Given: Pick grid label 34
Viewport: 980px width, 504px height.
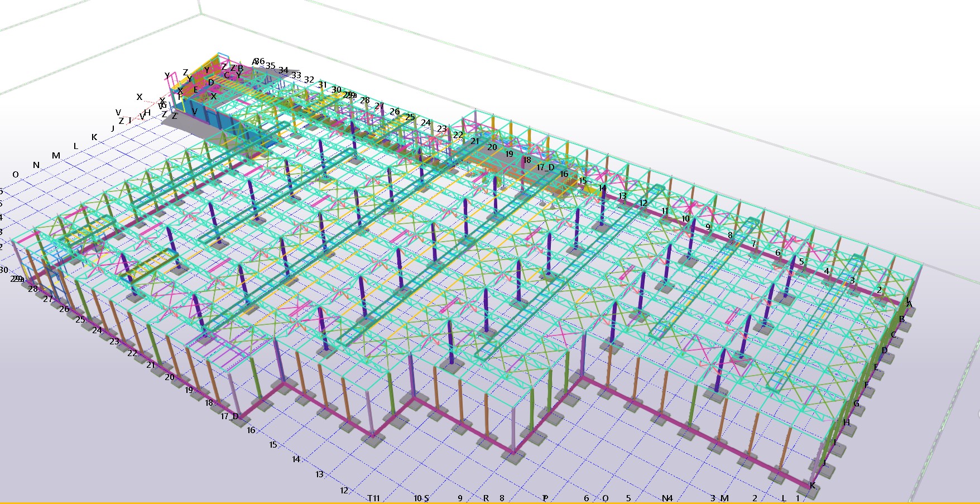Looking at the screenshot, I should (284, 70).
